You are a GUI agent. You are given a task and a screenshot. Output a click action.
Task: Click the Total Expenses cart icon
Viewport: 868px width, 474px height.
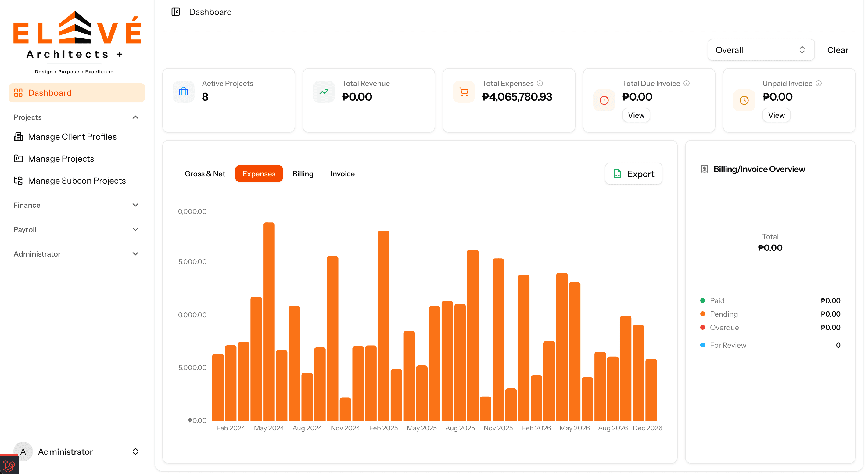click(464, 92)
